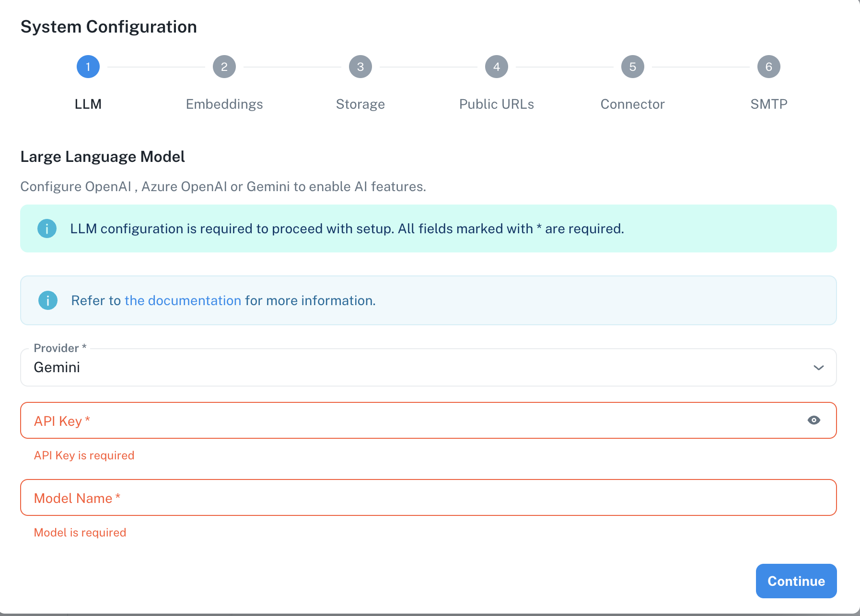Click the step 1 LLM circle icon
This screenshot has width=860, height=616.
pos(88,67)
